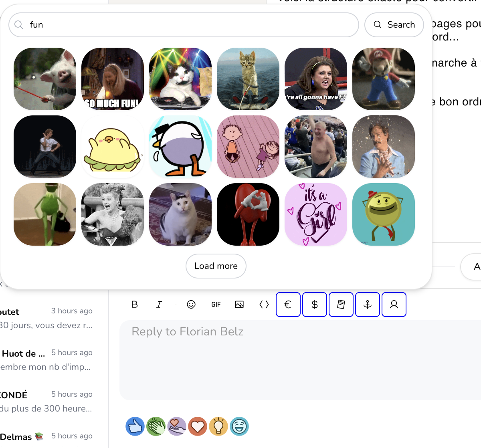Pick the dancing Mario GIF
This screenshot has width=481, height=448.
(384, 79)
